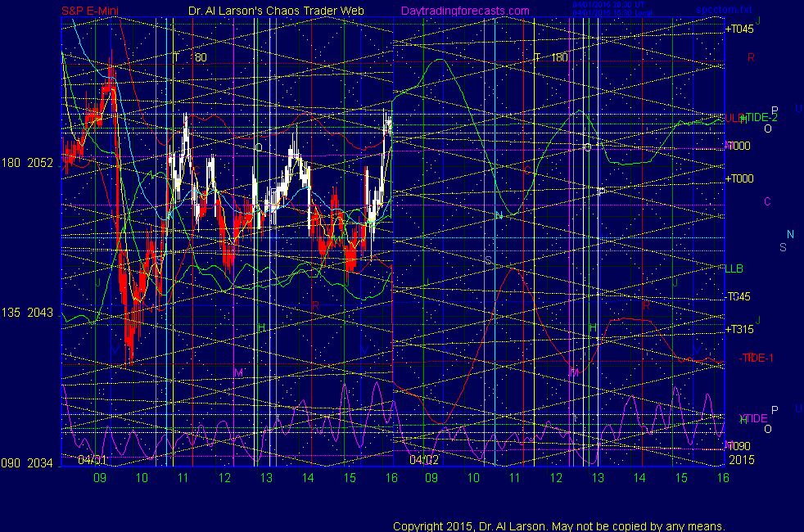The width and height of the screenshot is (804, 532).
Task: Click the "090 2034" price axis label
Action: [27, 463]
